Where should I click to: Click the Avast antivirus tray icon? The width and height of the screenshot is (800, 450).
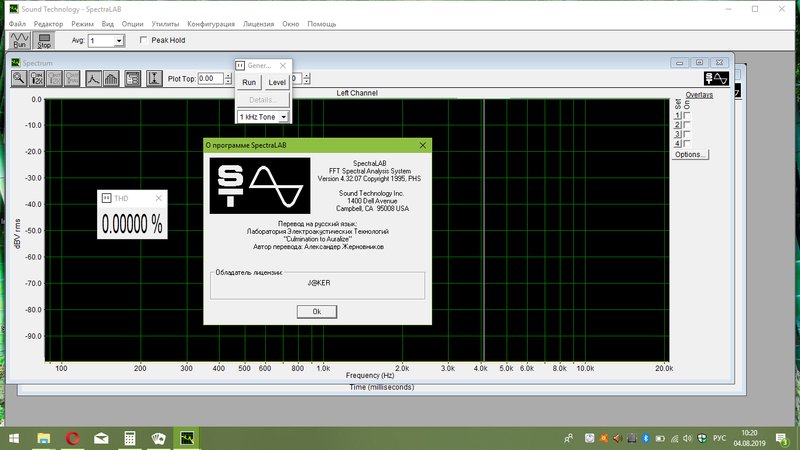[x=604, y=438]
